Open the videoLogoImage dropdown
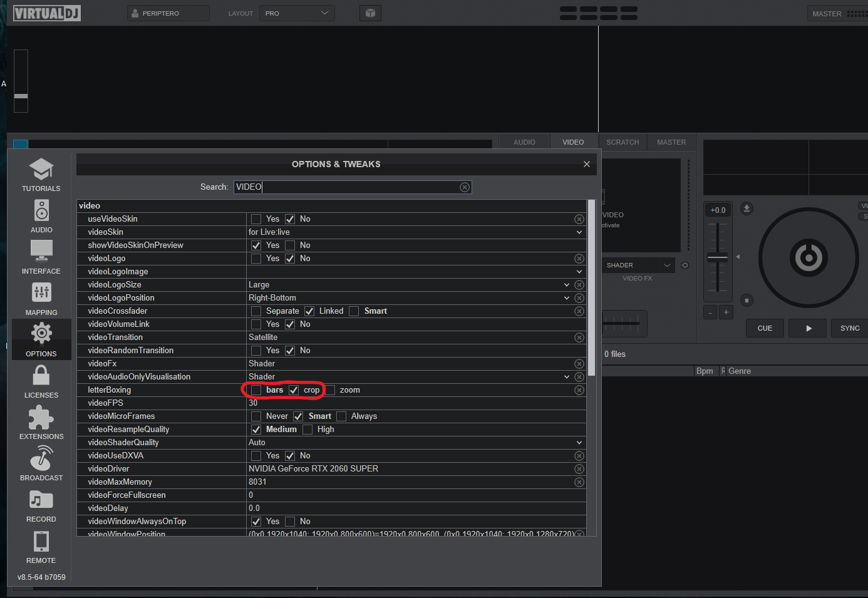The width and height of the screenshot is (868, 598). click(579, 272)
